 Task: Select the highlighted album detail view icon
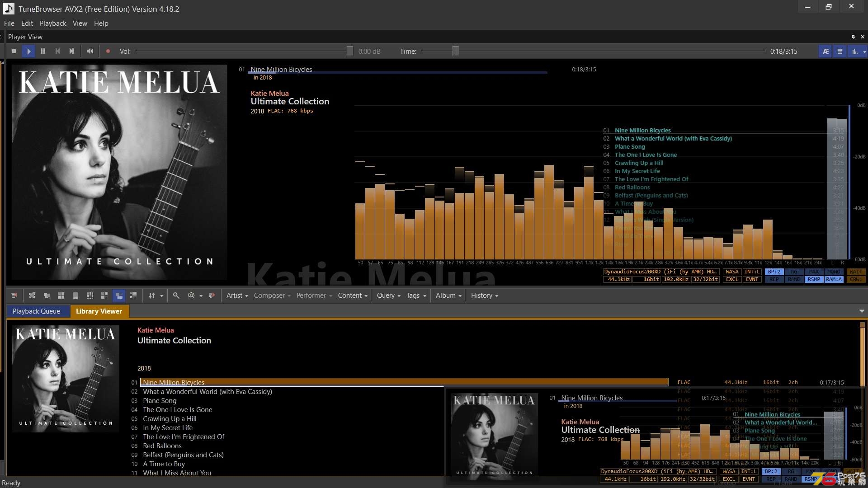tap(119, 296)
